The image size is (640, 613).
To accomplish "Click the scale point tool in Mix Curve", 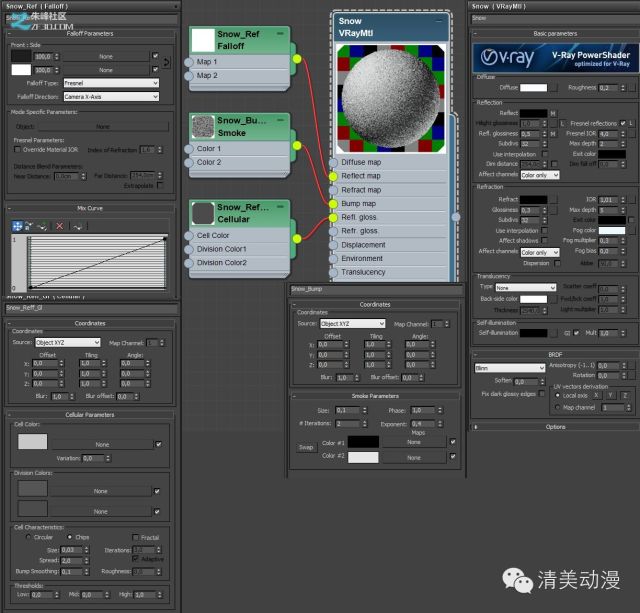I will 29,226.
